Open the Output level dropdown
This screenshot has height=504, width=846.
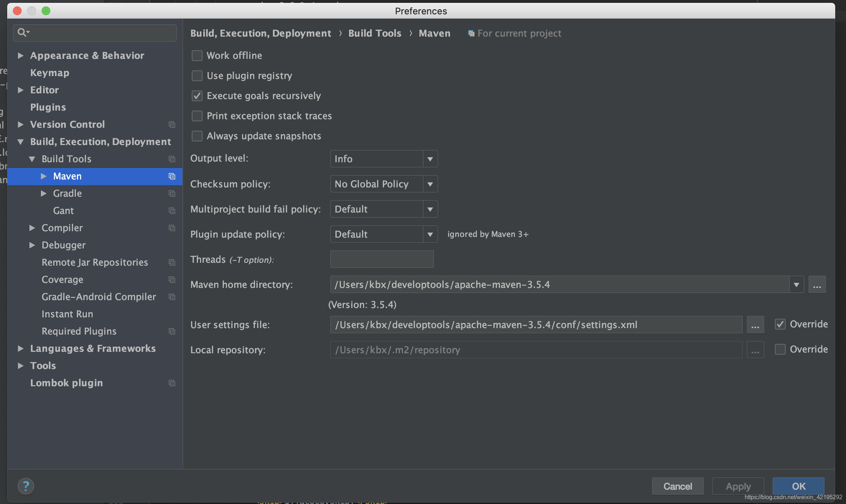pyautogui.click(x=430, y=158)
